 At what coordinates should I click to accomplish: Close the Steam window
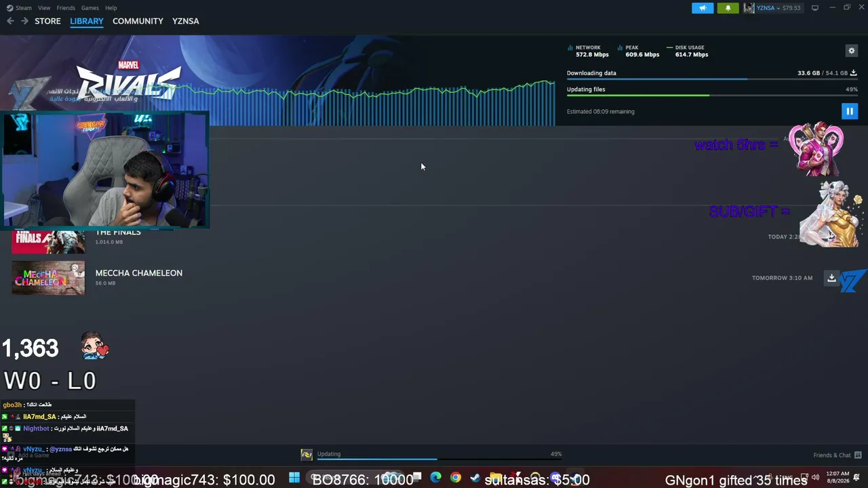861,8
